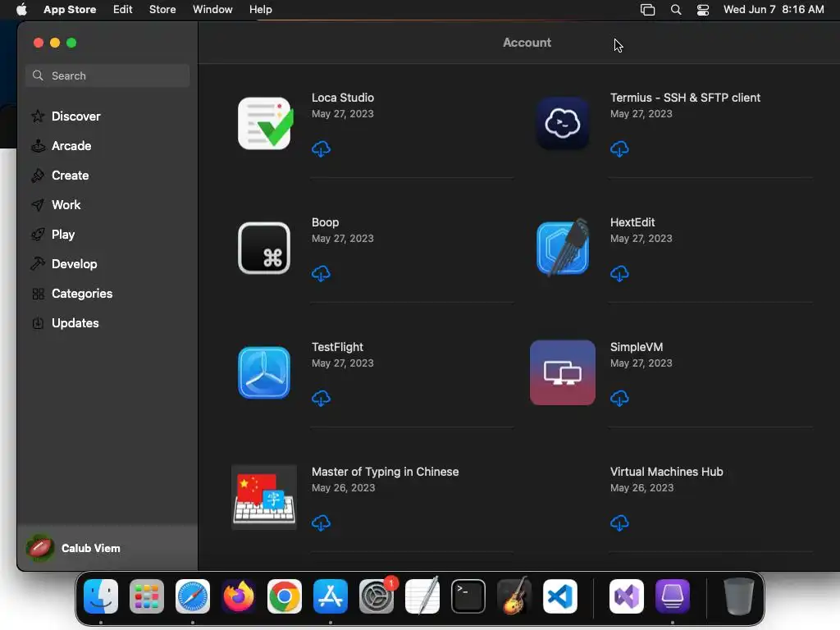
Task: Open the Boop app icon
Action: coord(264,248)
